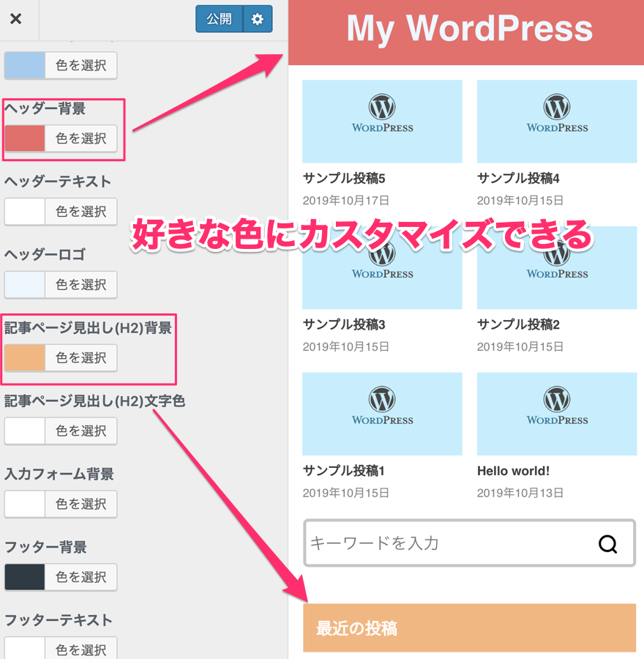Open 色を選択 for H2 文字色
Screen dimensions: 644x659
tap(80, 431)
